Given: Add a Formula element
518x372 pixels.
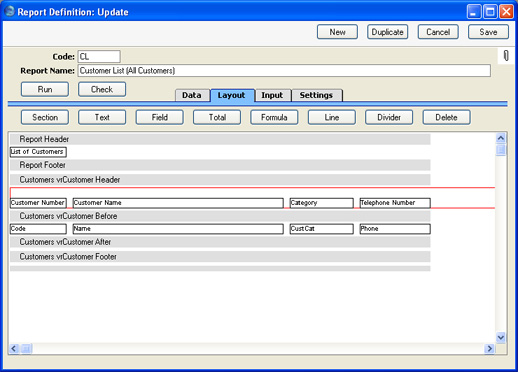Looking at the screenshot, I should click(x=274, y=117).
